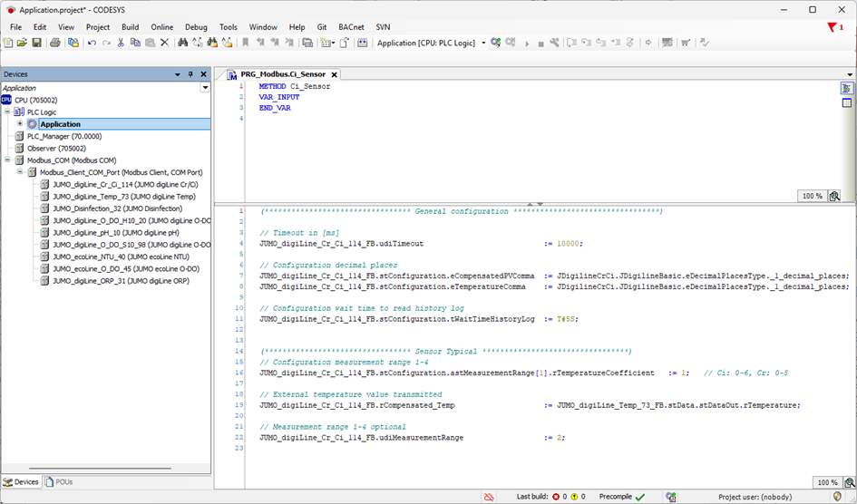Click the Devices panel horizontal scrollbar

pos(100,468)
